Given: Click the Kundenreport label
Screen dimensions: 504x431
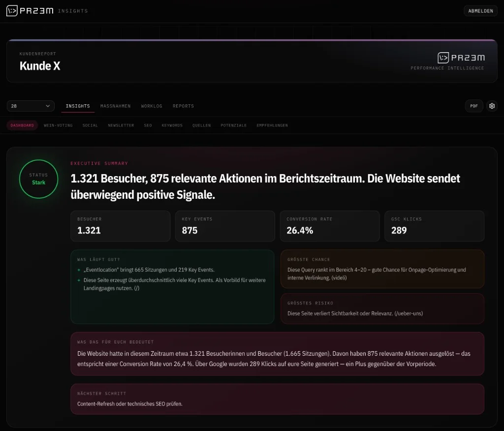Looking at the screenshot, I should tap(37, 54).
